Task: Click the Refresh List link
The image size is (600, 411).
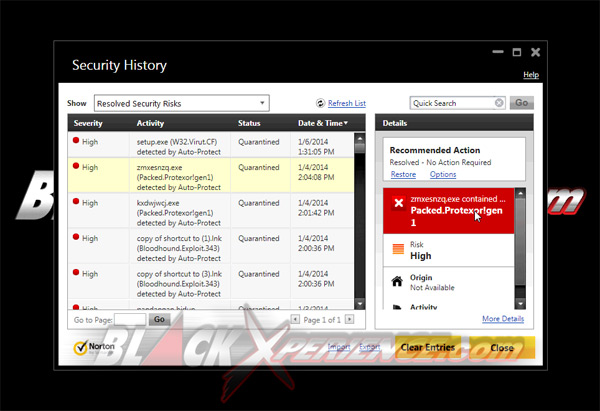Action: (347, 103)
